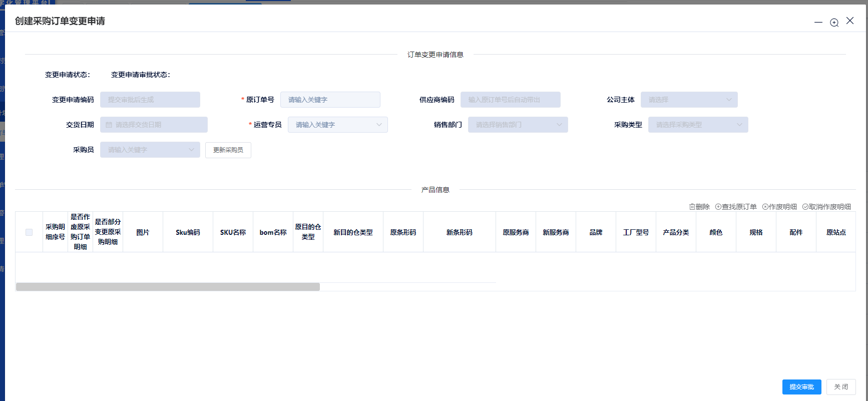Image resolution: width=868 pixels, height=401 pixels.
Task: Click the 订单变更申请信息 section title
Action: coord(435,55)
